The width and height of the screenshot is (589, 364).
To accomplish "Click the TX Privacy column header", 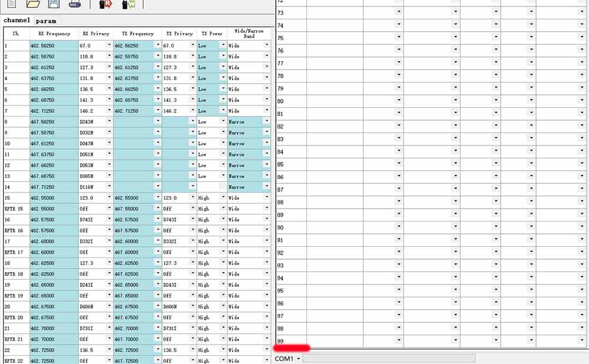I will coord(180,34).
